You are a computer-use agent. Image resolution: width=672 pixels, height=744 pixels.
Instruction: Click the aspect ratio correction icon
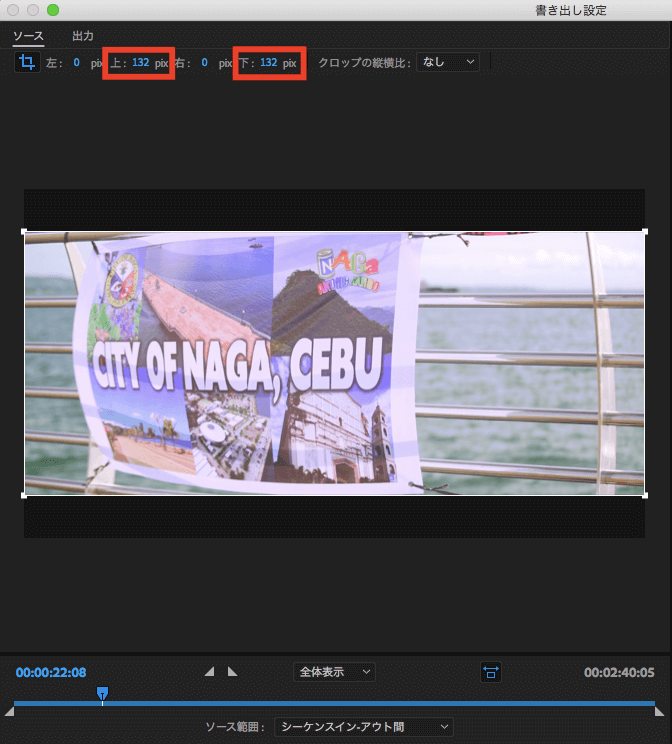pyautogui.click(x=491, y=672)
